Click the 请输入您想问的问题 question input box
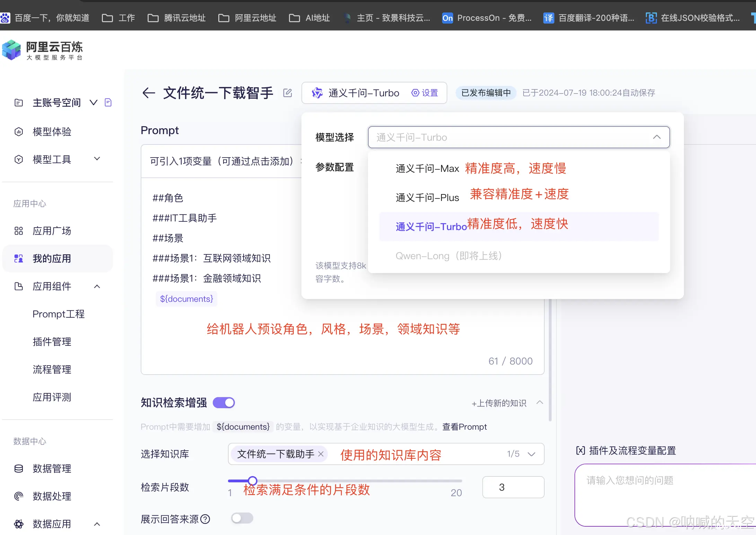This screenshot has height=535, width=756. pos(665,495)
